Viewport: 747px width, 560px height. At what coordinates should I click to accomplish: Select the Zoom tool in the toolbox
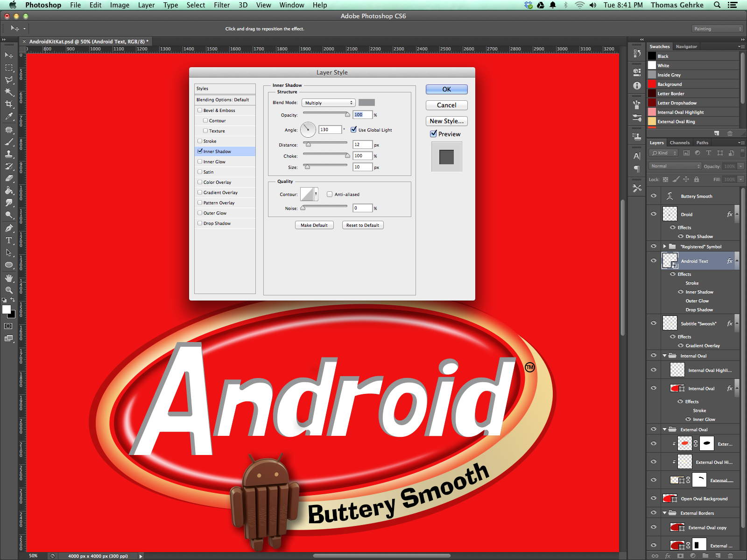(x=9, y=290)
